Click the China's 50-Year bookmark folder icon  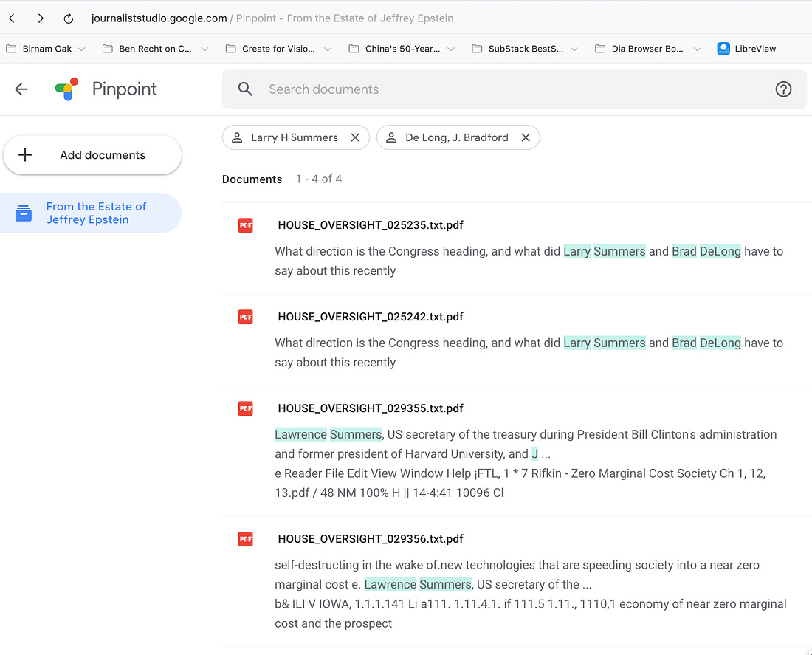click(x=354, y=49)
